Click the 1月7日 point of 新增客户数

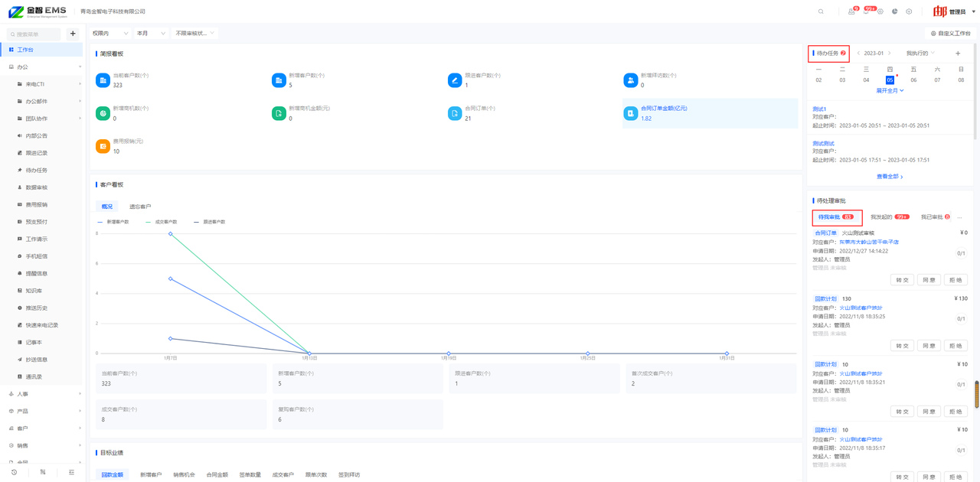[171, 278]
